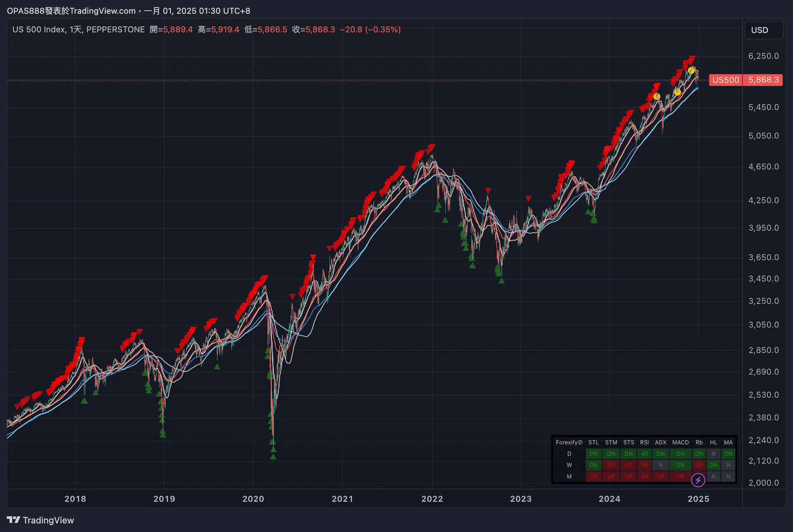Click the 2,690.0 price scale label
The image size is (793, 532).
click(x=764, y=371)
